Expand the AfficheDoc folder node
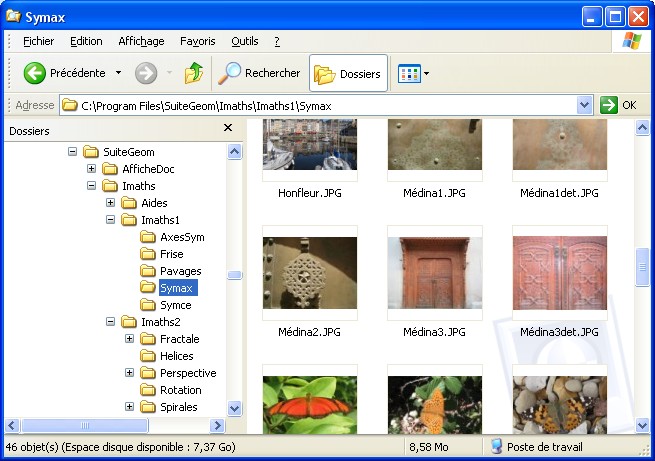Viewport: 655px width, 461px height. 92,169
